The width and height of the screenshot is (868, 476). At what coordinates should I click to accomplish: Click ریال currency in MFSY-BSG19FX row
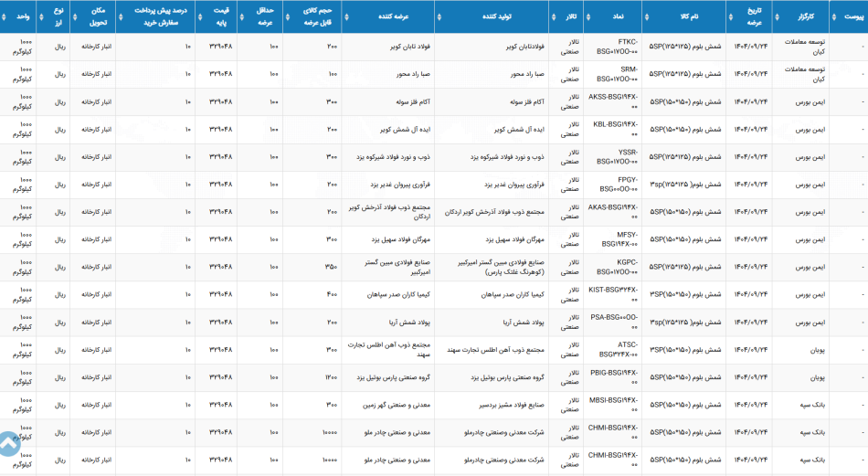(59, 239)
